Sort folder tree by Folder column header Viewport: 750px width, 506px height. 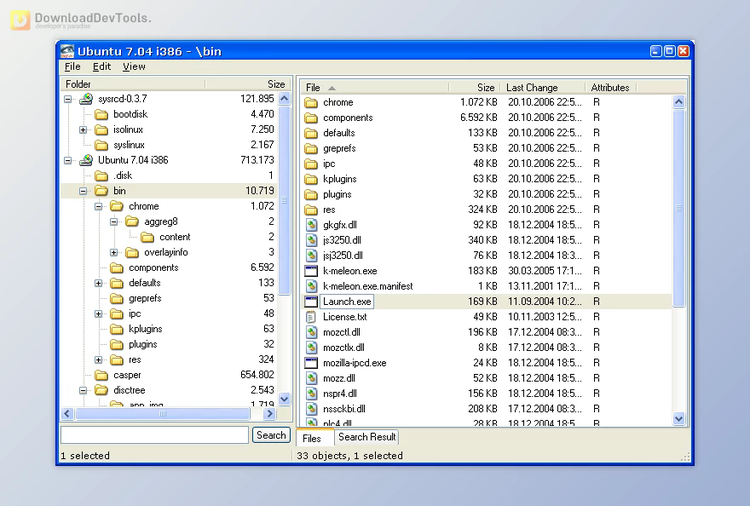tap(133, 84)
